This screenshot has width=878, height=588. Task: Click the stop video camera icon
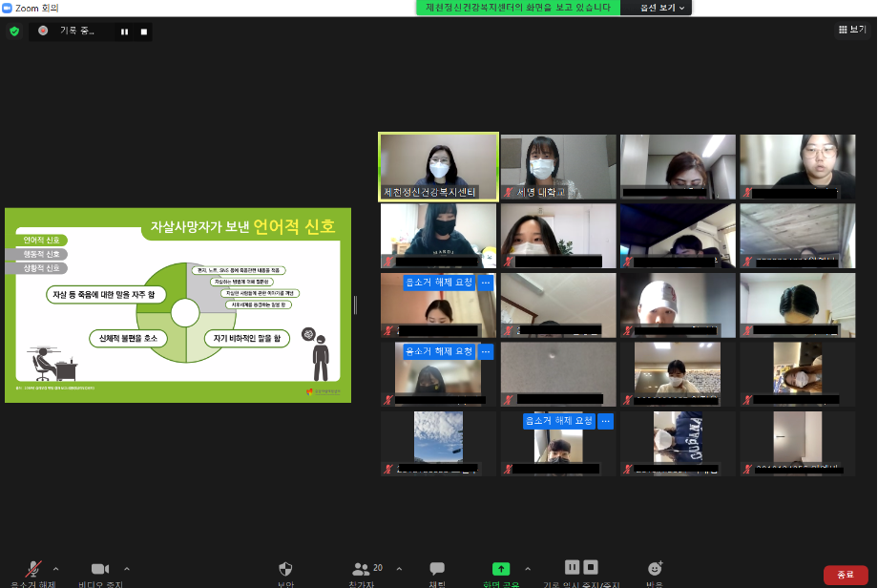pyautogui.click(x=100, y=569)
